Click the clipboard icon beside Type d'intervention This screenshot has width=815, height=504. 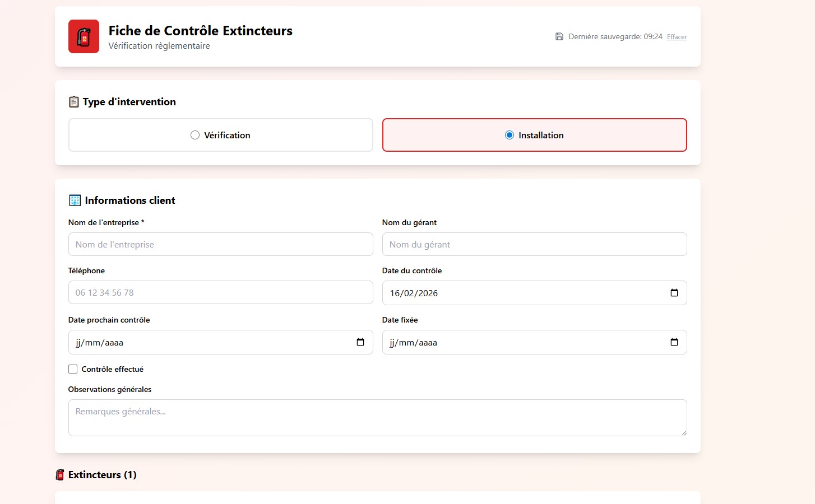click(73, 101)
